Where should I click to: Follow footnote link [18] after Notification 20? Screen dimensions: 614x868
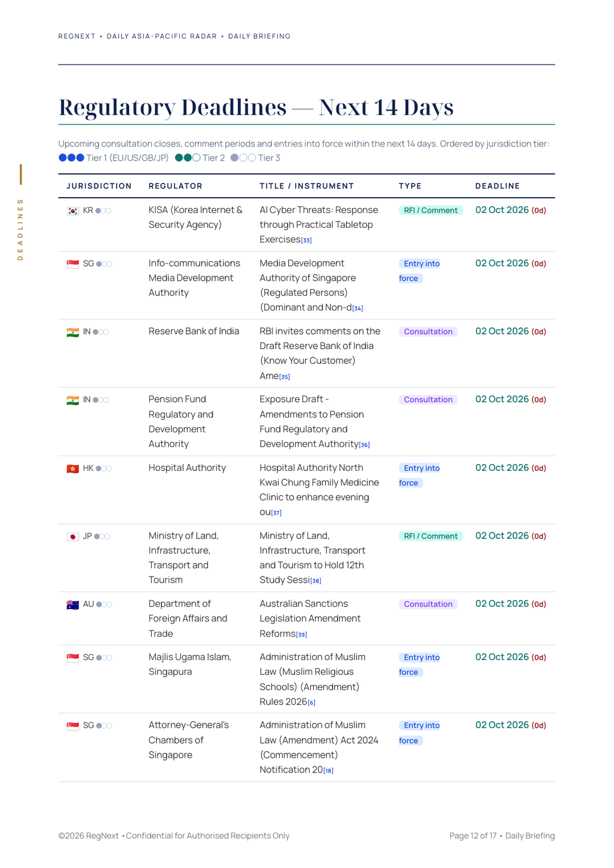pyautogui.click(x=329, y=771)
